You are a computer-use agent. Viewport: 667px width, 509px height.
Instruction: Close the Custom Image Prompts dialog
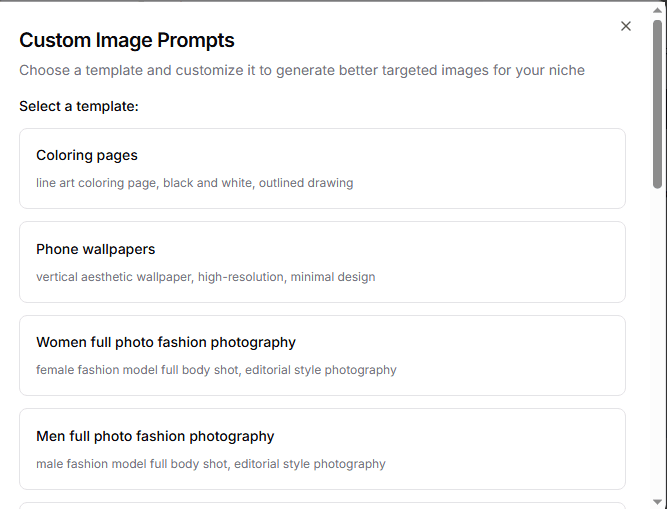pyautogui.click(x=625, y=26)
